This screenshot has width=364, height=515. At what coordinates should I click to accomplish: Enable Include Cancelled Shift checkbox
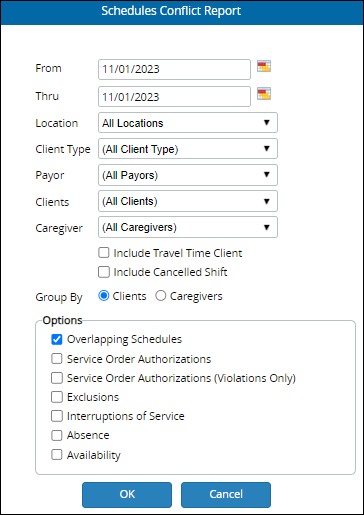coord(104,272)
